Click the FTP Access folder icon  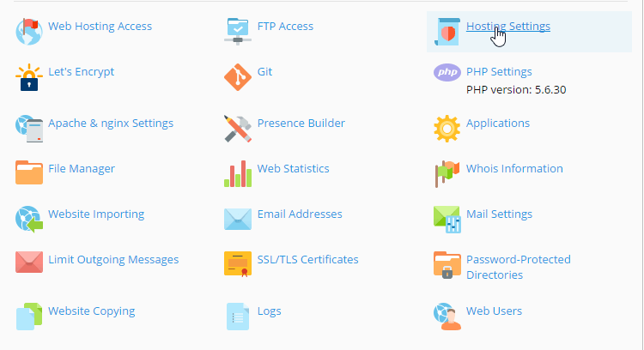tap(238, 32)
